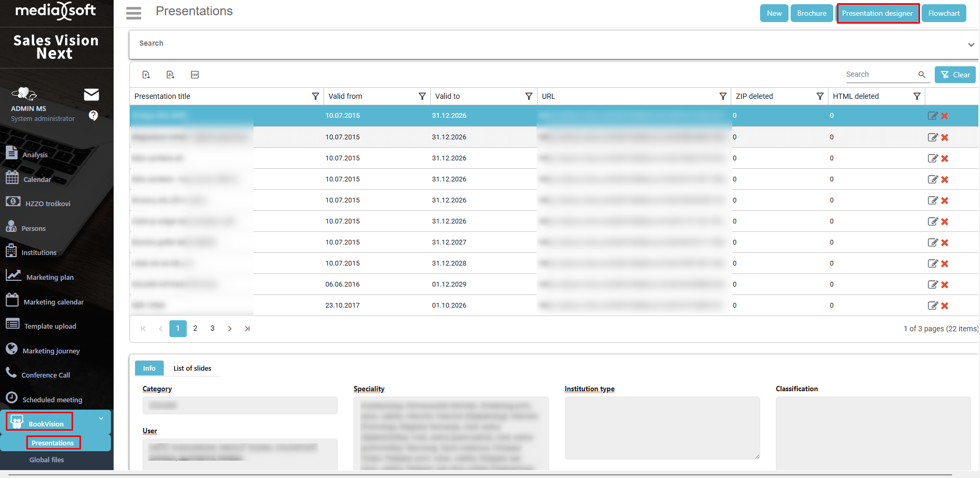Expand the Search panel chevron
The width and height of the screenshot is (980, 478).
pos(971,45)
